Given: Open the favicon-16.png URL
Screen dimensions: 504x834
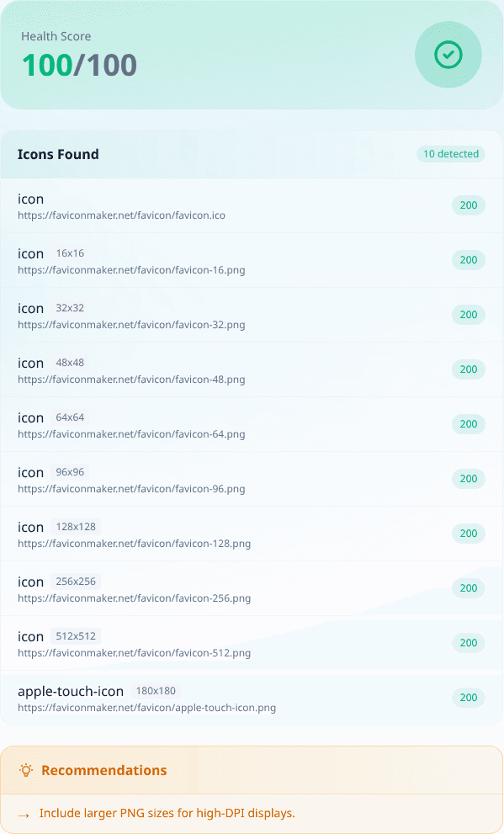Looking at the screenshot, I should (131, 270).
